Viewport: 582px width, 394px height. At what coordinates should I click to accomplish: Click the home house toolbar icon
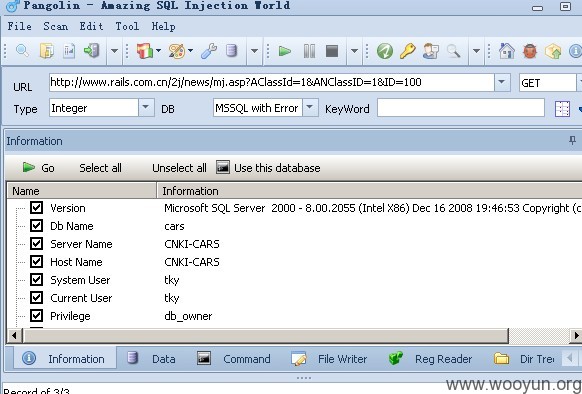[507, 51]
